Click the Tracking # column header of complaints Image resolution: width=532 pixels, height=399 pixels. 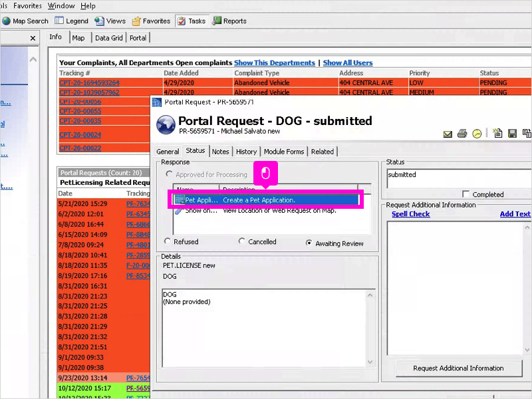click(x=74, y=73)
